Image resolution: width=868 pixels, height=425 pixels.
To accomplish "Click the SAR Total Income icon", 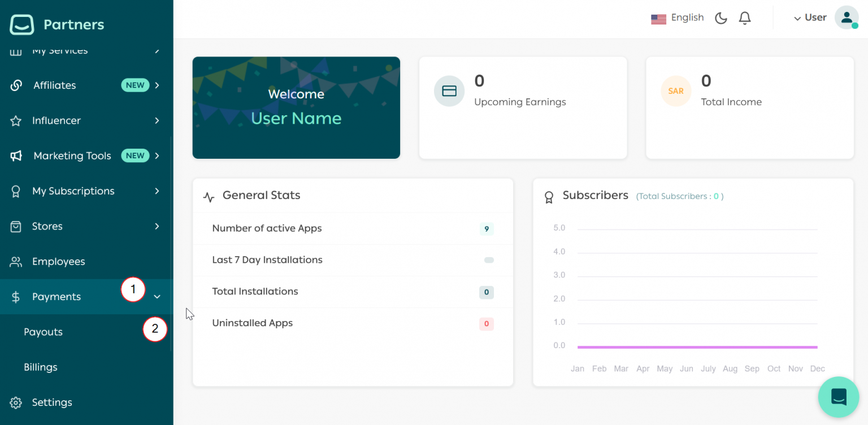I will coord(676,90).
